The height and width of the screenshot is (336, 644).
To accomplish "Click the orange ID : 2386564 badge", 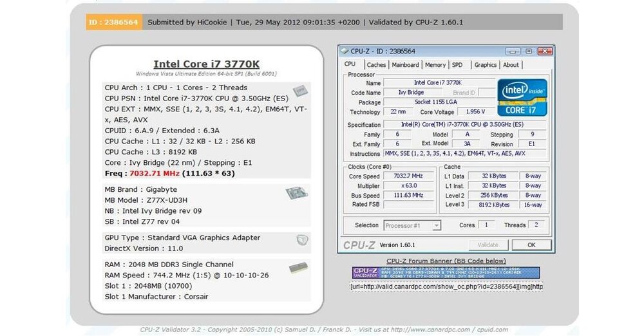I will 114,22.
